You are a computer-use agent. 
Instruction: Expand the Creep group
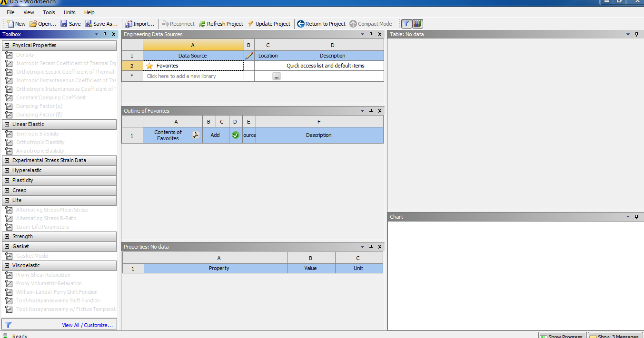[x=7, y=190]
